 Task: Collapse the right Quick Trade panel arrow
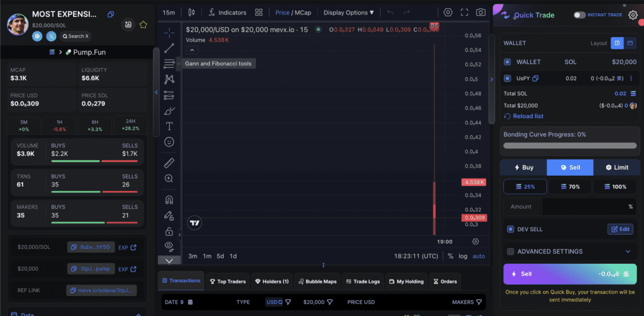492,79
